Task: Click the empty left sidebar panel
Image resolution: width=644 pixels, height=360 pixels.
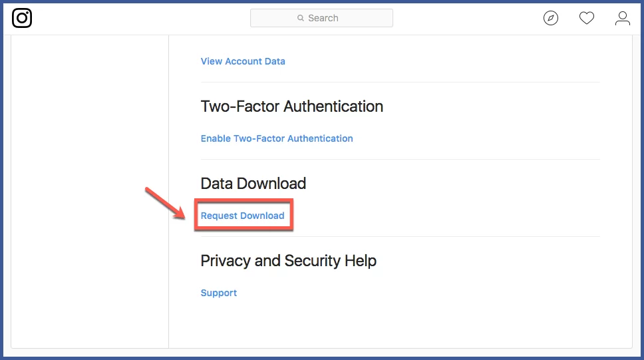Action: (90, 193)
